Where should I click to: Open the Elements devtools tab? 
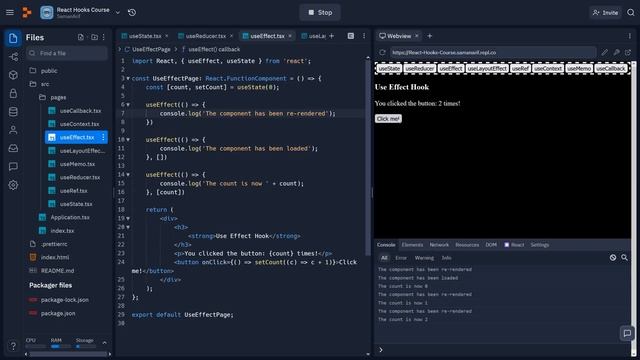(412, 245)
